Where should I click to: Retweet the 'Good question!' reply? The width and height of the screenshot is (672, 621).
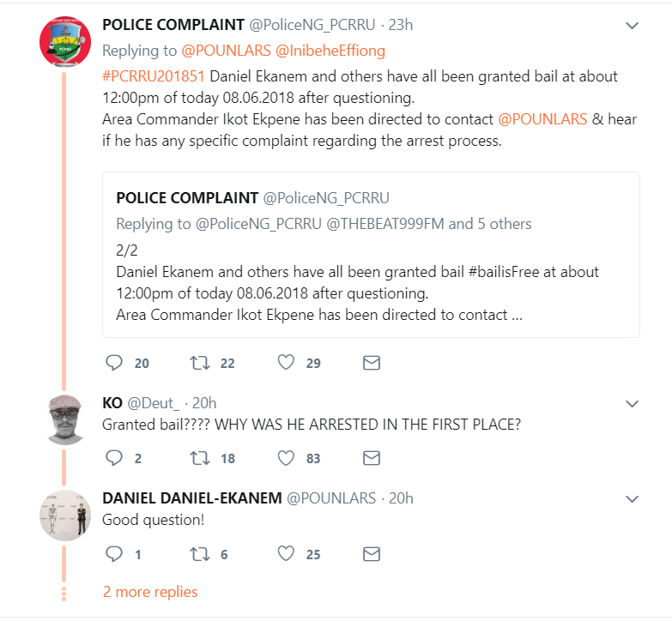[200, 554]
